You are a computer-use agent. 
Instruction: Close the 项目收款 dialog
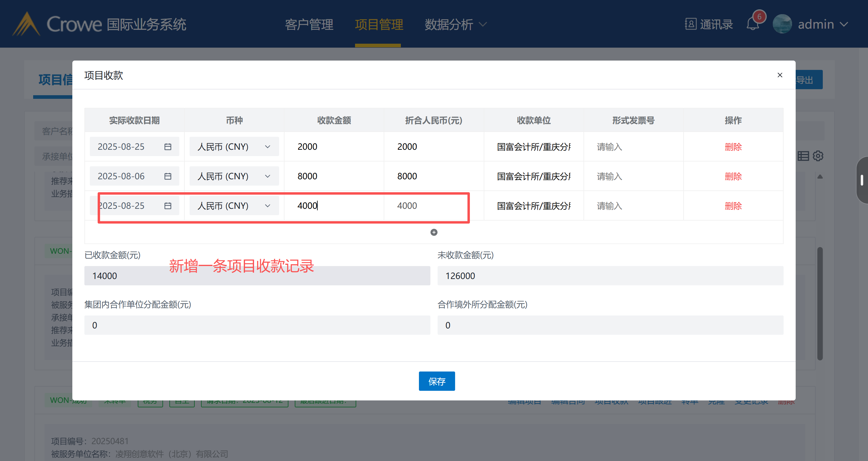[x=779, y=75]
